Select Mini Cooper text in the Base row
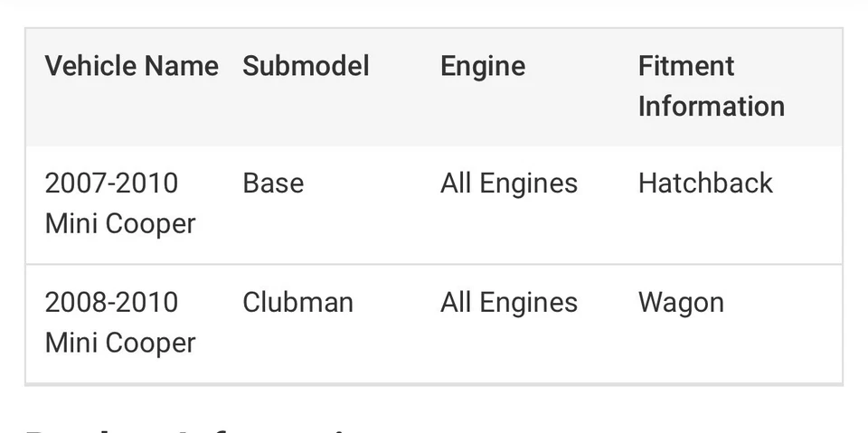Screen dimensions: 868x433 point(119,223)
